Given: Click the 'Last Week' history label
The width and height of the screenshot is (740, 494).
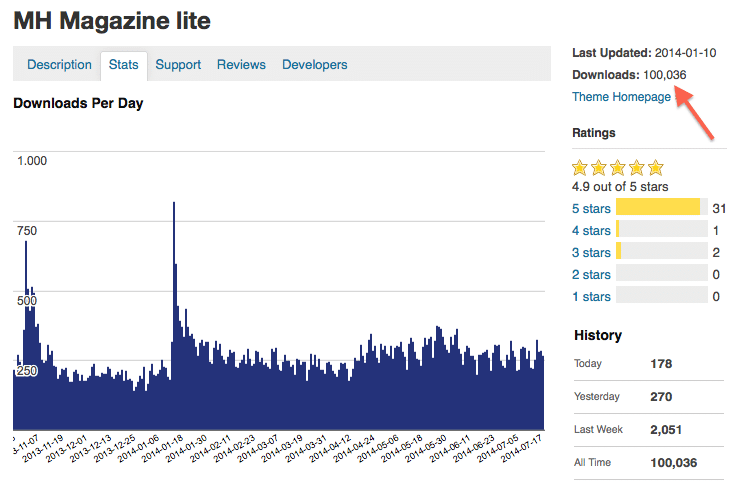Looking at the screenshot, I should click(x=598, y=429).
